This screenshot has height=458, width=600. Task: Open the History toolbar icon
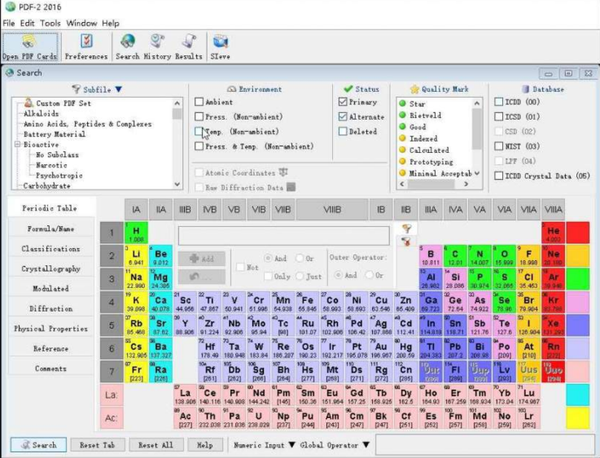click(157, 47)
